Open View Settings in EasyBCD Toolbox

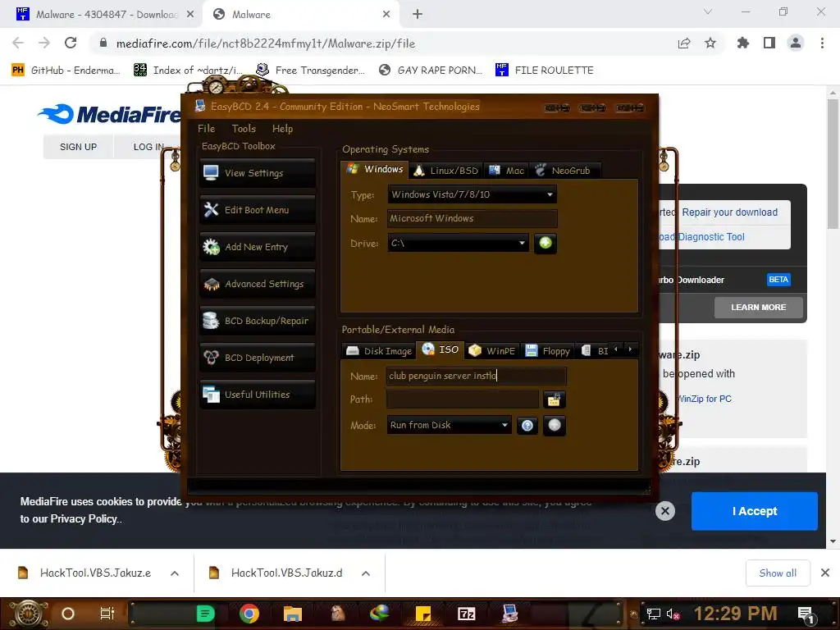tap(258, 173)
